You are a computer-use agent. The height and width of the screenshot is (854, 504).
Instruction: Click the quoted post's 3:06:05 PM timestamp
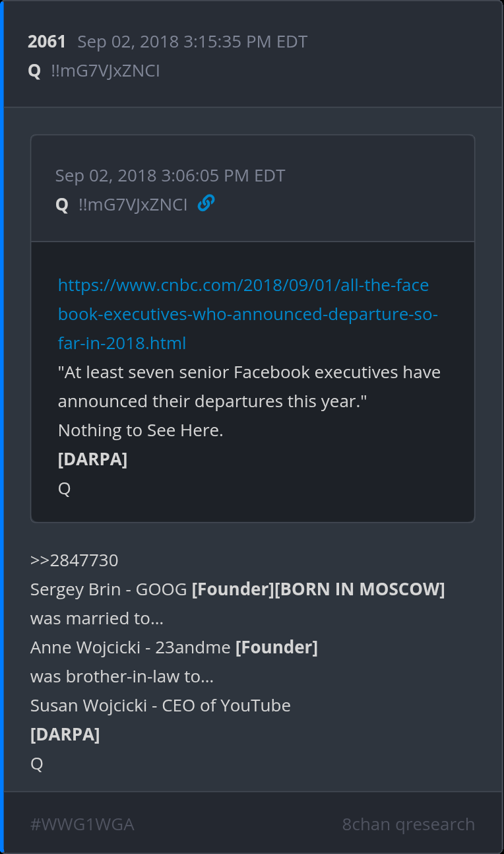(x=170, y=176)
